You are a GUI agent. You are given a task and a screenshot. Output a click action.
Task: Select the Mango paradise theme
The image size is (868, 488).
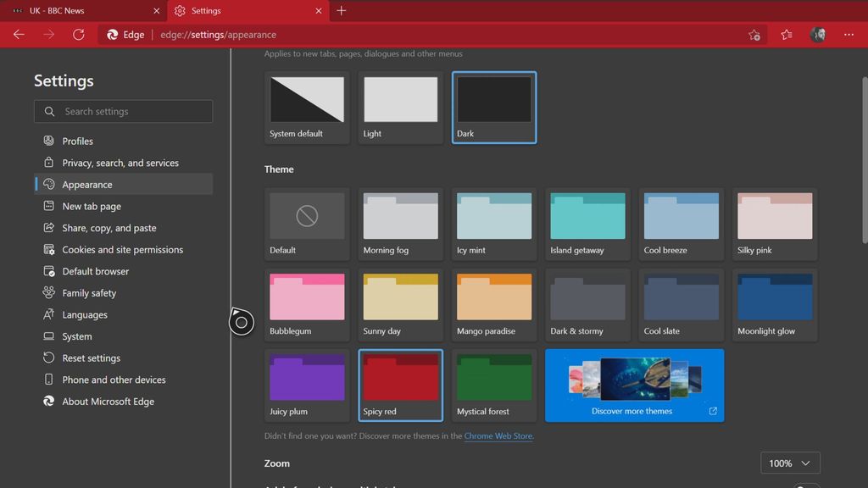493,304
